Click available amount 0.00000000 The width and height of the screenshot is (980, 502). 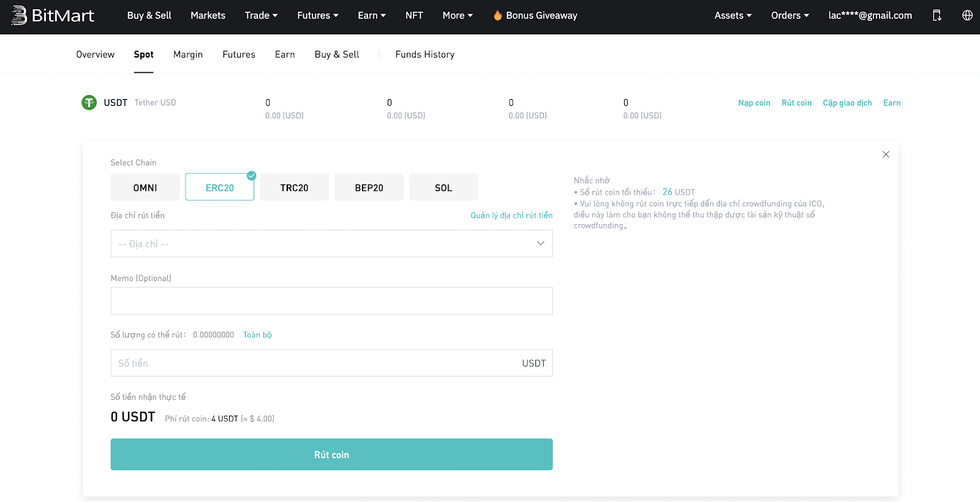(213, 335)
